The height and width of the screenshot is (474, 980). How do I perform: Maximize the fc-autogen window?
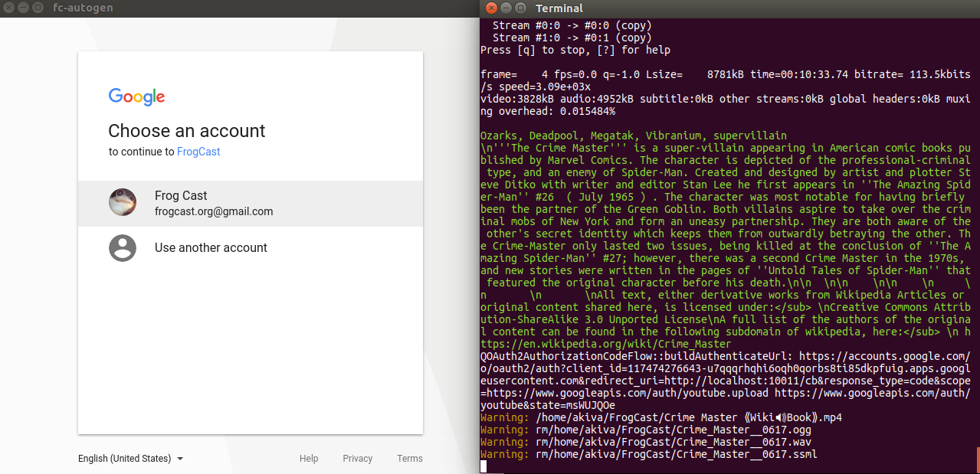36,8
